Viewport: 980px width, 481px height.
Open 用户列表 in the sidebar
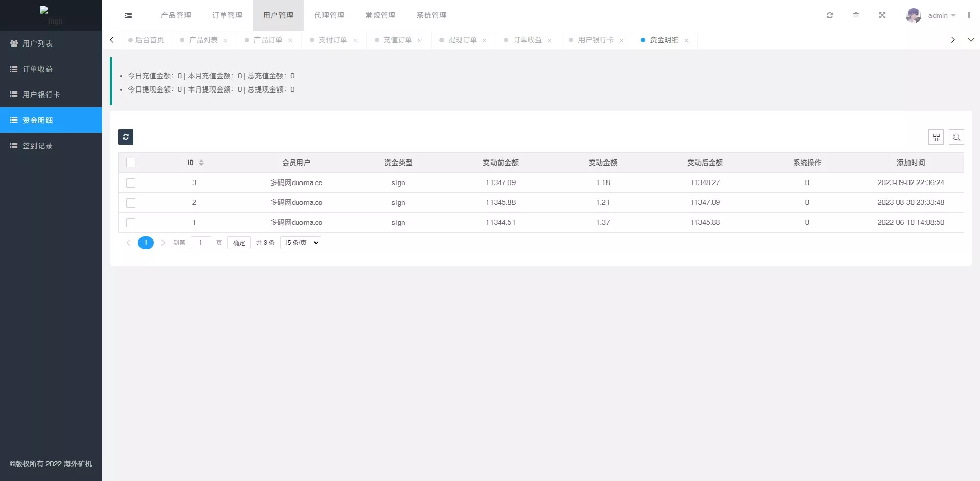coord(37,43)
